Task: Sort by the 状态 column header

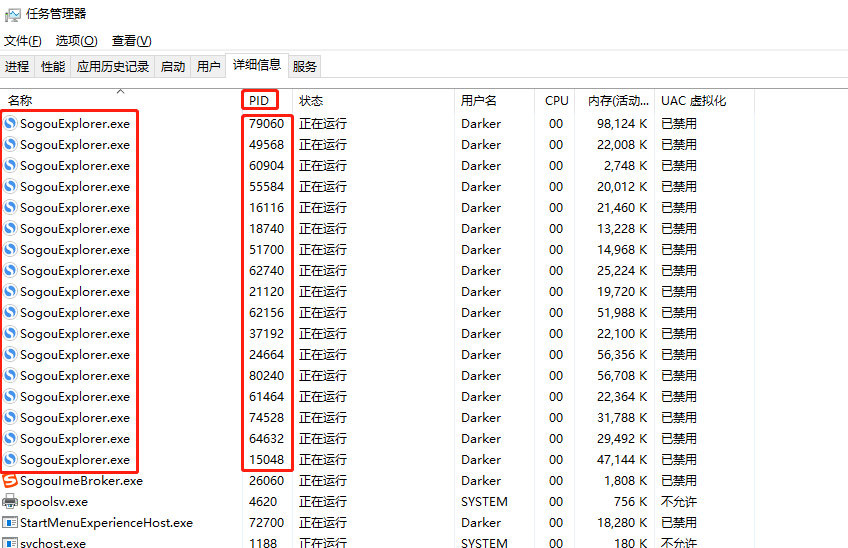Action: coord(373,101)
